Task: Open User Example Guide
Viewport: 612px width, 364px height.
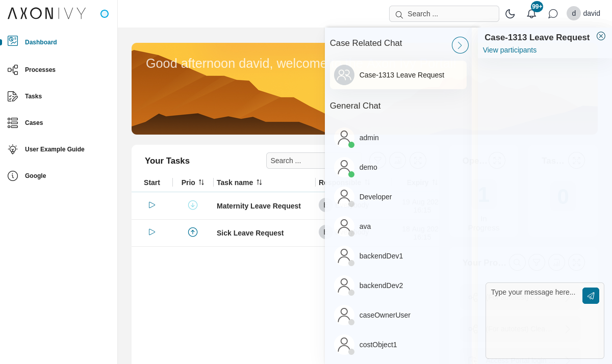Action: click(x=54, y=149)
